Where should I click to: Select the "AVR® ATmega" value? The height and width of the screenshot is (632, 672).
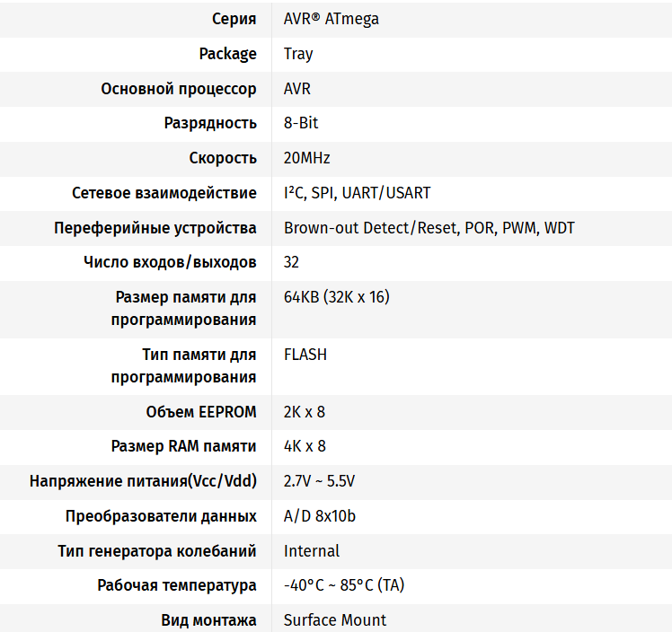(x=331, y=19)
